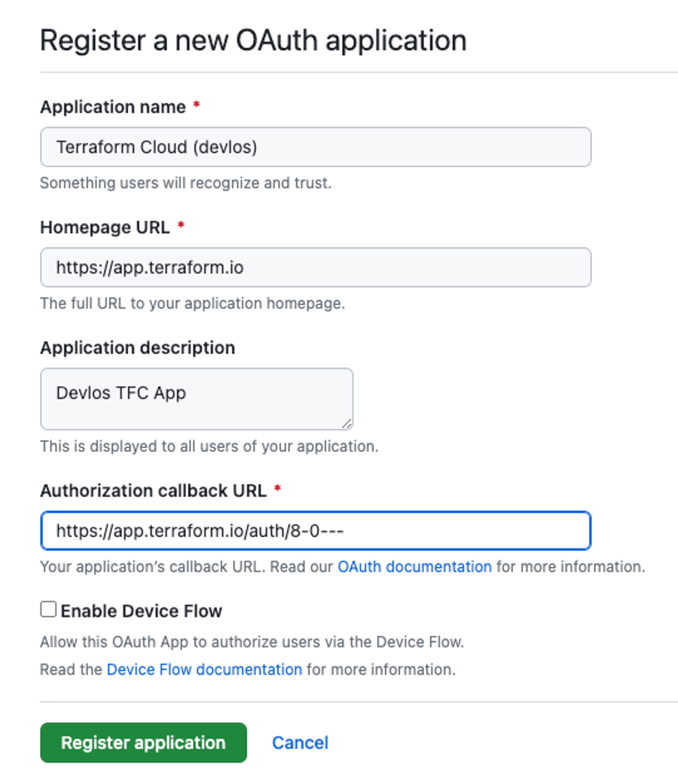Click inside the Application description textarea
The height and width of the screenshot is (784, 678).
click(x=197, y=398)
